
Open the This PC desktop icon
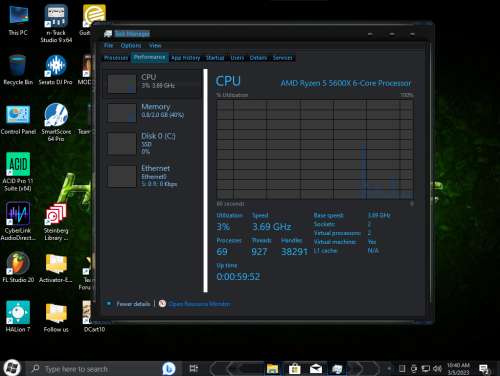[18, 20]
